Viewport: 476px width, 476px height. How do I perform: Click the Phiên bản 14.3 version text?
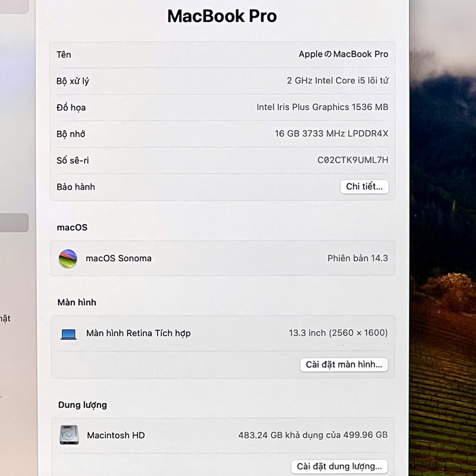pyautogui.click(x=357, y=258)
